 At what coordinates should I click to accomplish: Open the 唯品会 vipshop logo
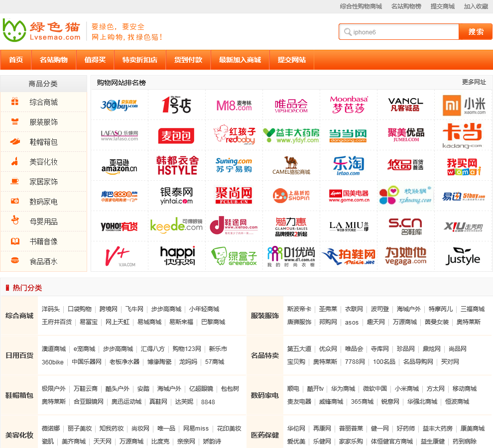(291, 106)
